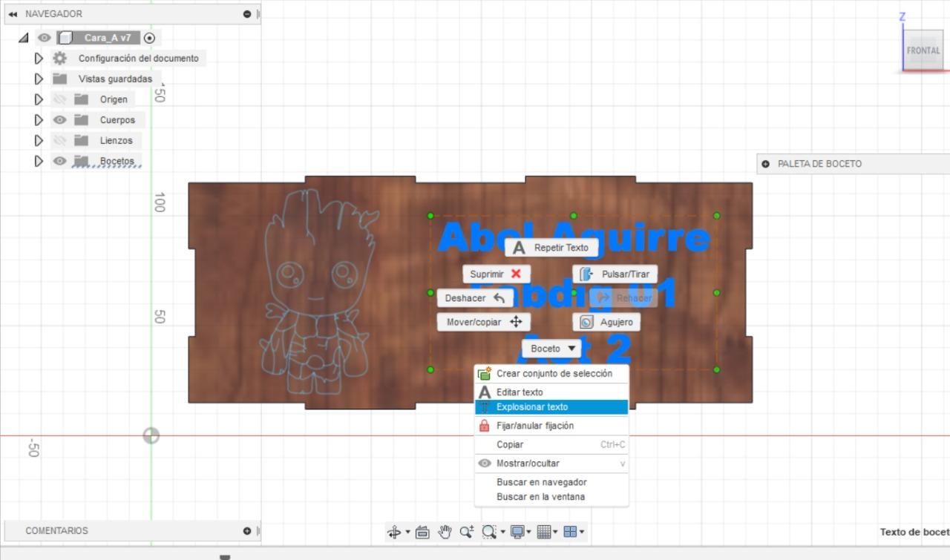Toggle visibility of the Cara_A v7 component
This screenshot has height=560, width=950.
point(45,38)
